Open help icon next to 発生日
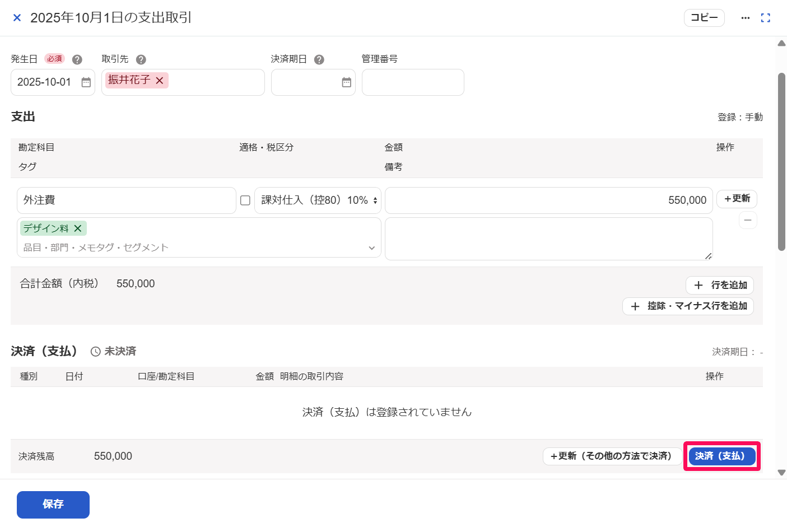Screen dimensions: 787x532 point(77,59)
